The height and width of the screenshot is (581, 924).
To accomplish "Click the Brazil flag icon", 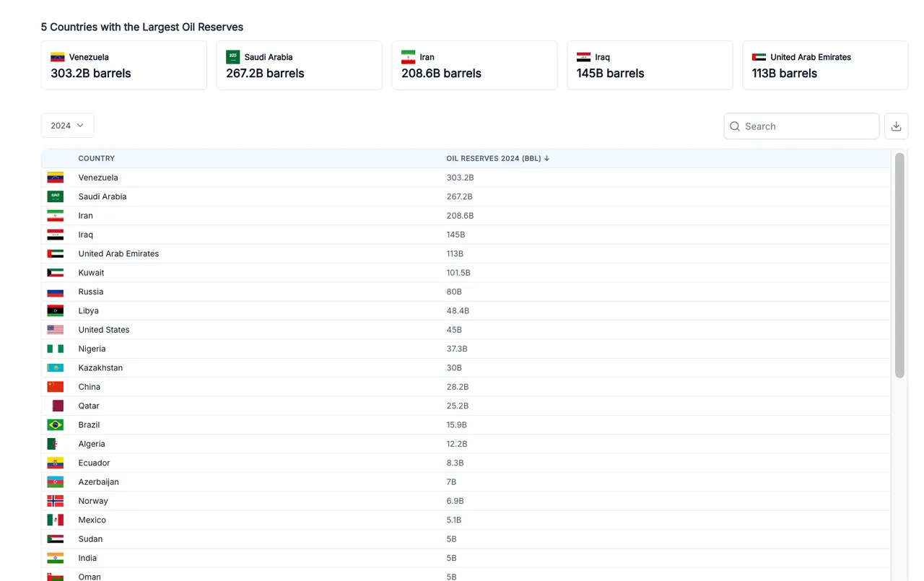I will (x=56, y=425).
